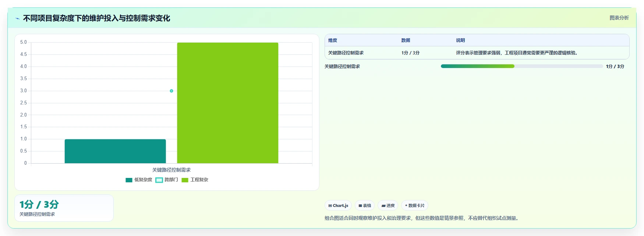Click the 关键路径控制需求 x-axis label
Screen dimensions: 644x236
[171, 170]
